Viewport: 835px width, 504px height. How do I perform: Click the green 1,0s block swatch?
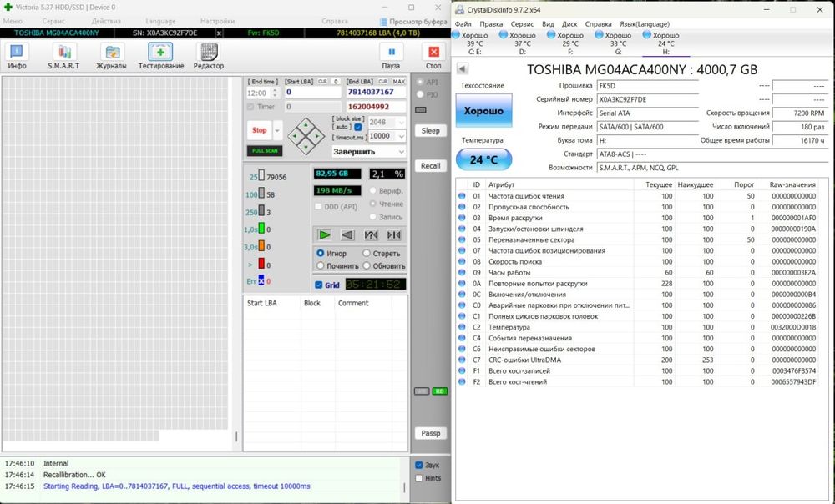click(261, 229)
